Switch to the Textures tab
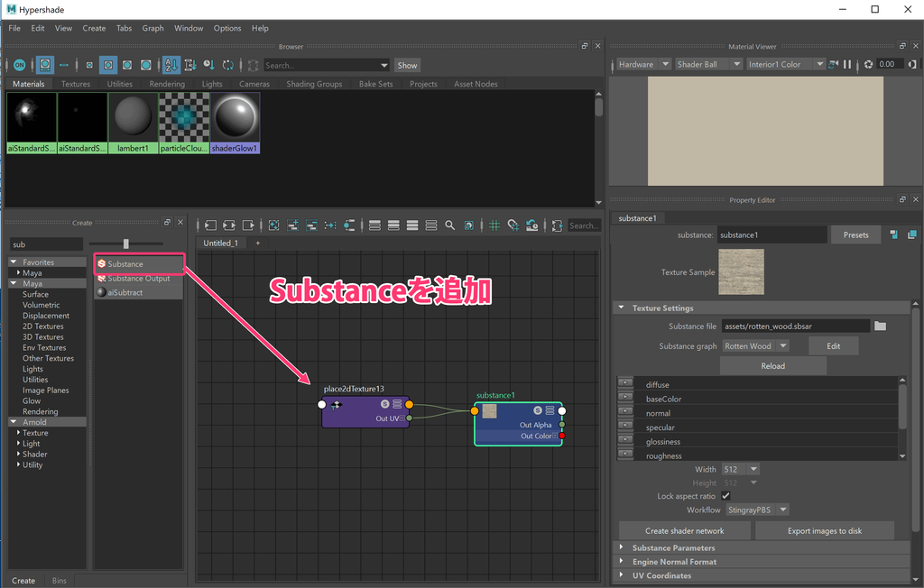Screen dimensions: 924x588 coord(76,84)
